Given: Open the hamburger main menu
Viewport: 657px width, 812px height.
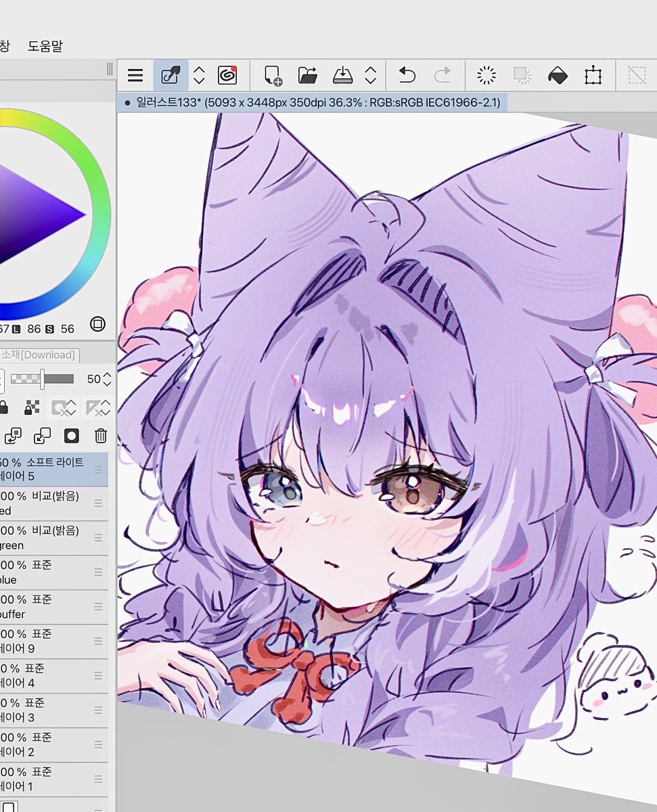Looking at the screenshot, I should pos(135,75).
